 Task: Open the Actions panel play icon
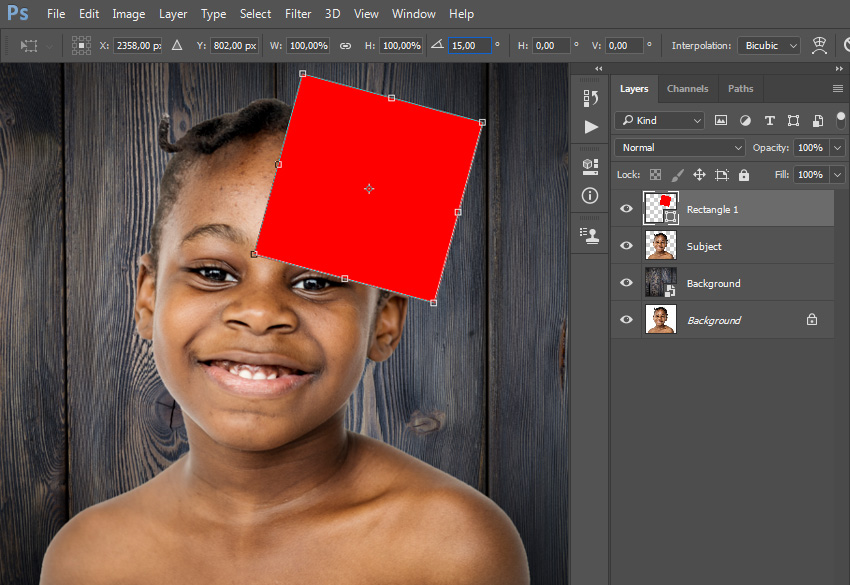[591, 127]
